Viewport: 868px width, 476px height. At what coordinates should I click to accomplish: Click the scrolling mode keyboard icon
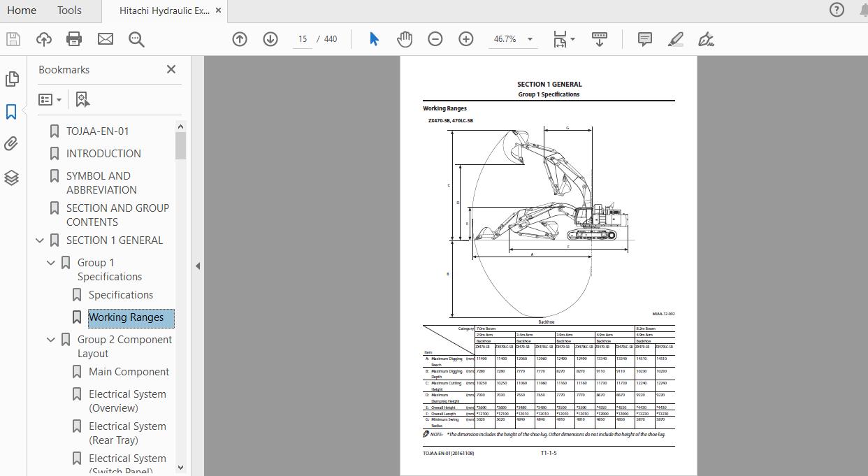(x=600, y=39)
